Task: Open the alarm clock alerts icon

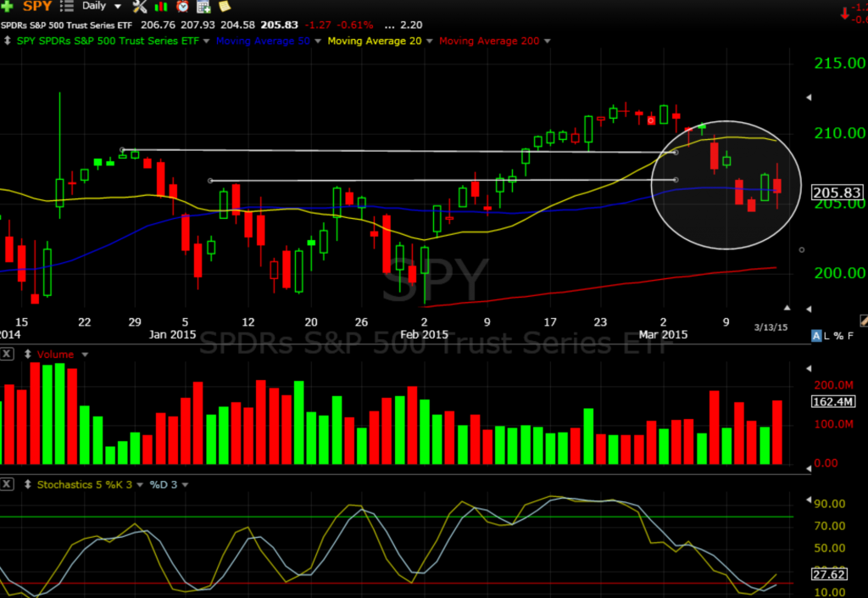Action: tap(182, 6)
